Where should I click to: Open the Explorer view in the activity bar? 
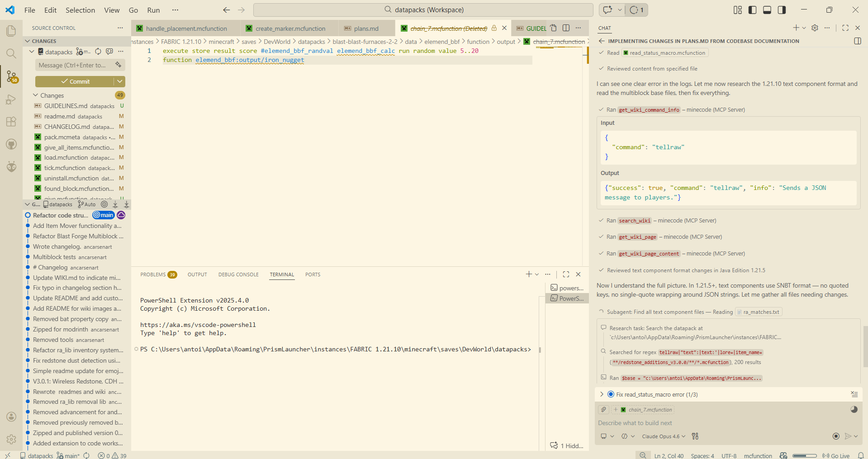[11, 31]
